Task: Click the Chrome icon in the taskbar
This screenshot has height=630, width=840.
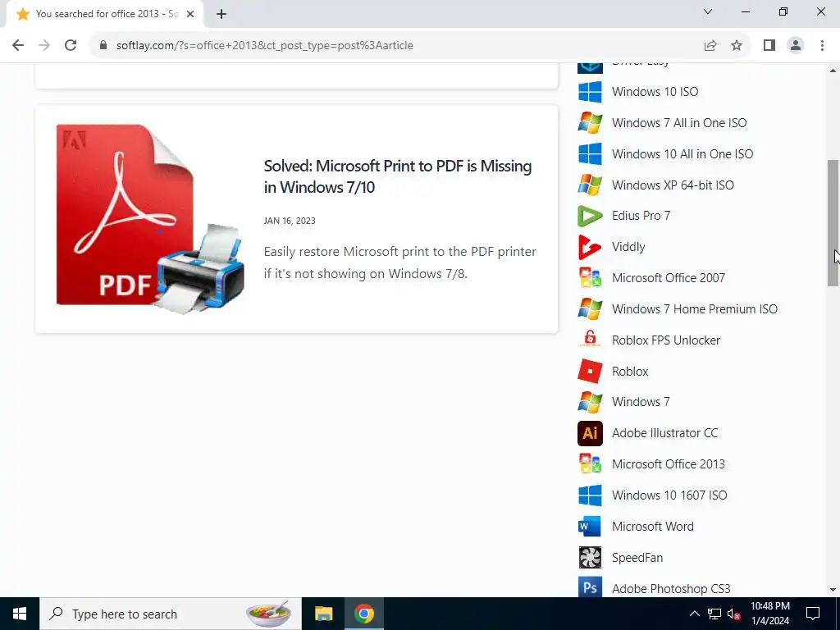Action: (x=363, y=614)
